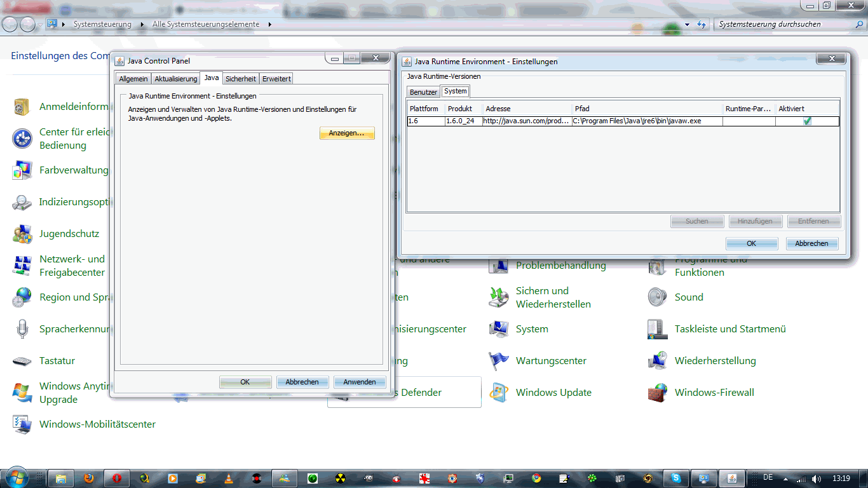
Task: Open Center für erleichterte Bedienung icon
Action: tap(22, 139)
